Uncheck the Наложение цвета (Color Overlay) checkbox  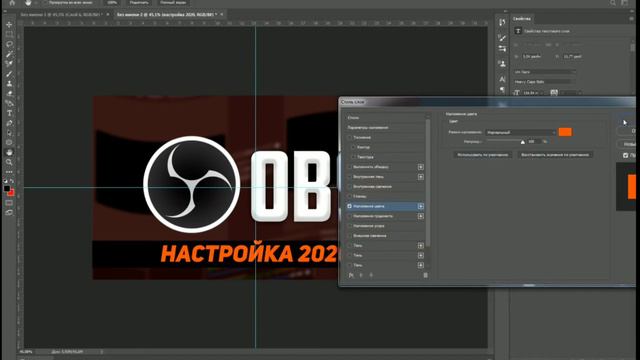[349, 206]
